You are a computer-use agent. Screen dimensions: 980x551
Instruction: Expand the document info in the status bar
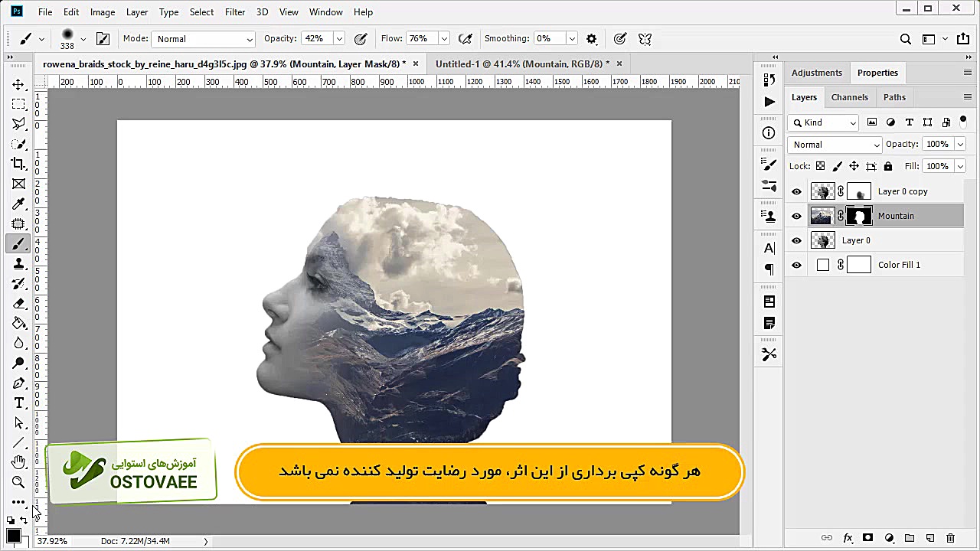pyautogui.click(x=204, y=541)
